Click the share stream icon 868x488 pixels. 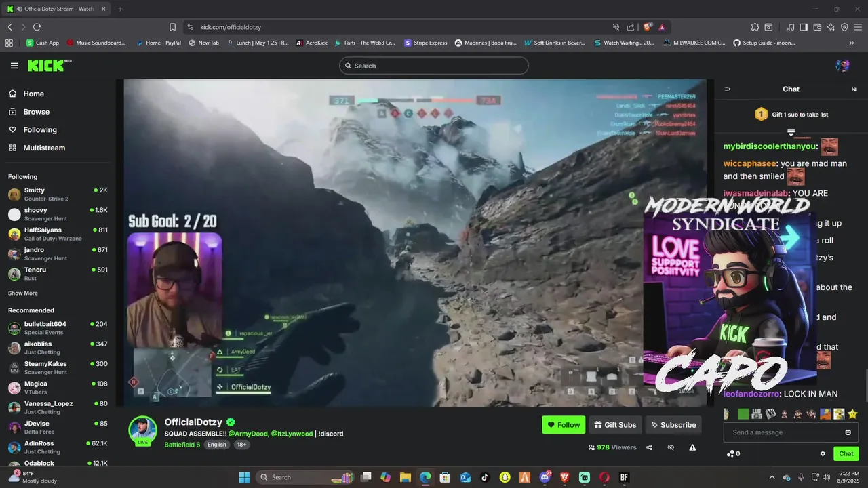[649, 447]
